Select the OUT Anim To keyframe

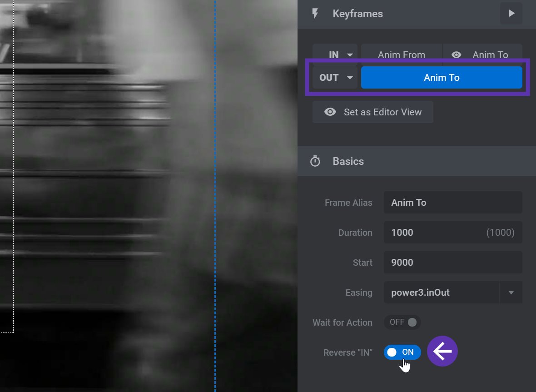pyautogui.click(x=442, y=78)
